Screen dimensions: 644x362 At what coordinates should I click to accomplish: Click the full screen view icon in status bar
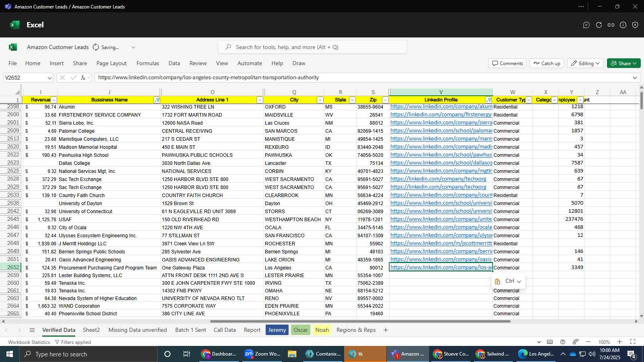[633, 342]
